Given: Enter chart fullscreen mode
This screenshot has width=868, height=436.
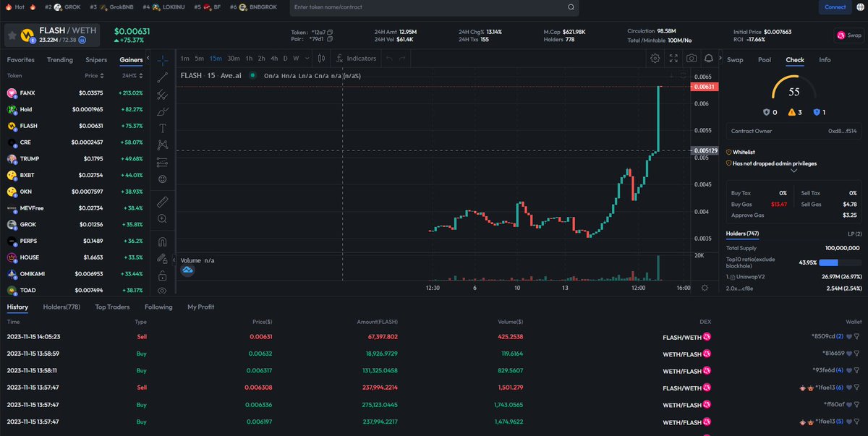Looking at the screenshot, I should [674, 58].
